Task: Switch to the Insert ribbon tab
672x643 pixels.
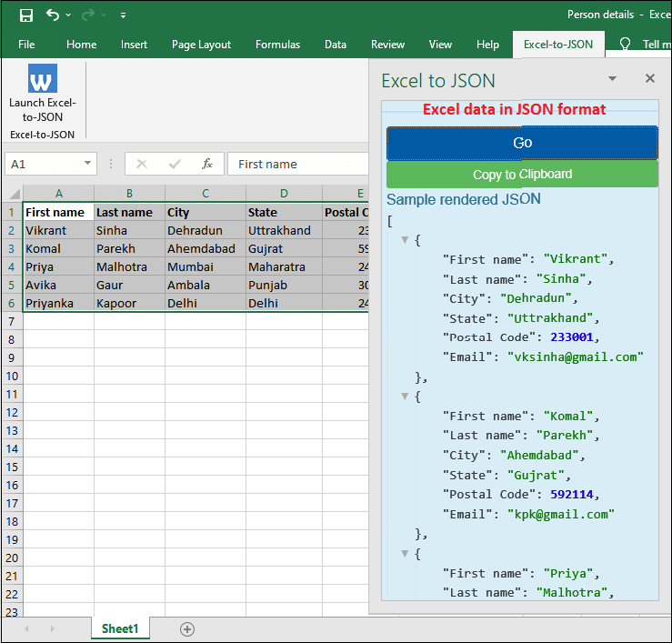Action: pos(134,45)
